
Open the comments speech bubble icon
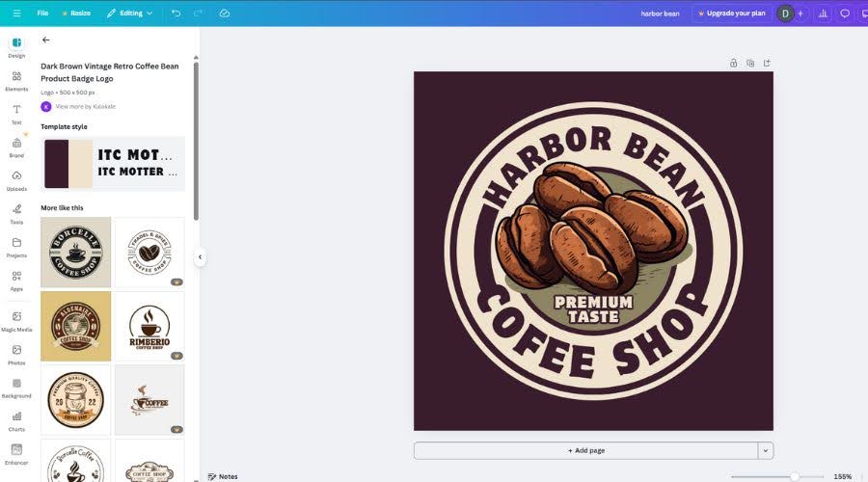coord(845,13)
